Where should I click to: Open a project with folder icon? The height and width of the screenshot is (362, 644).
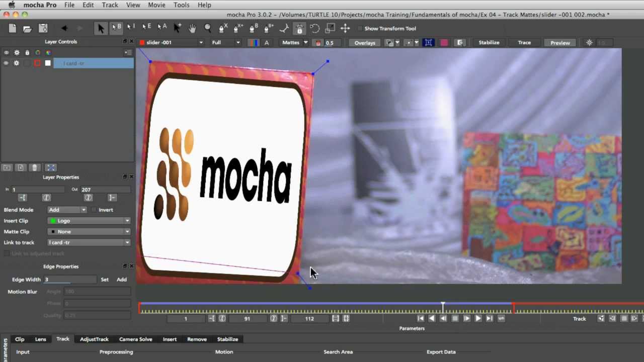(28, 29)
